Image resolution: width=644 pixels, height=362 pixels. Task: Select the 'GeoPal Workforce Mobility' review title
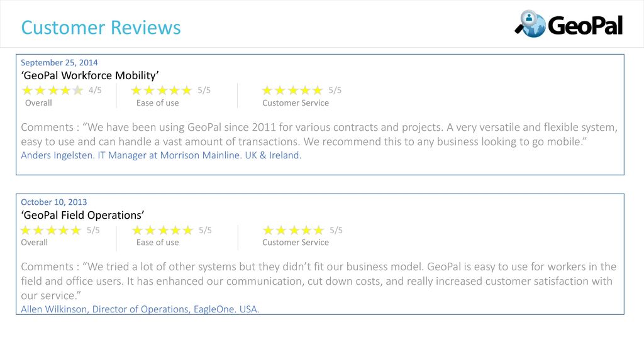[x=90, y=75]
